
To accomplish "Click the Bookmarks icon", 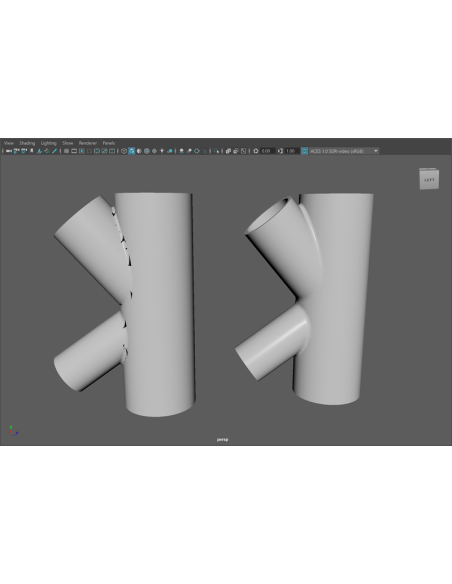I will pos(32,151).
